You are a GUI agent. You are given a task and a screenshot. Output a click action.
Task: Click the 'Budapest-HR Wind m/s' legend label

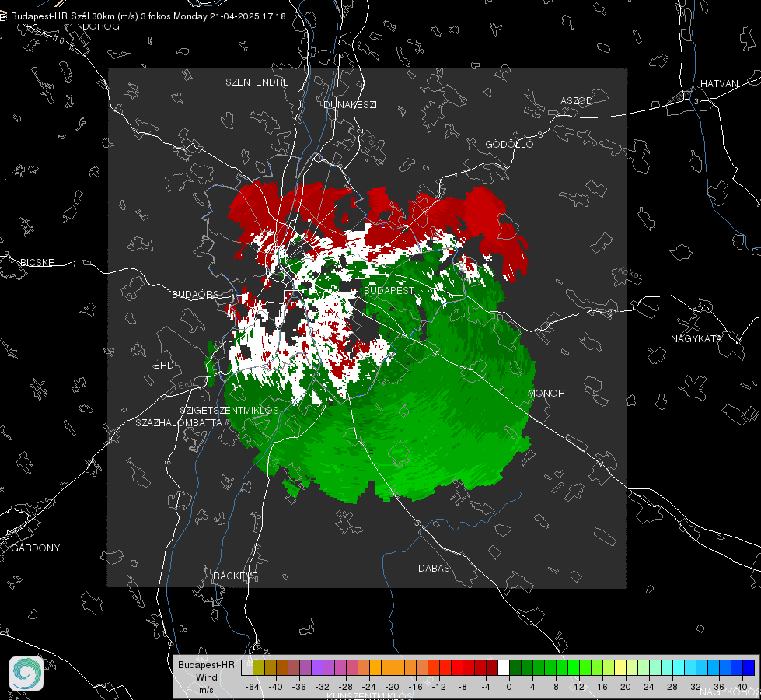point(206,677)
